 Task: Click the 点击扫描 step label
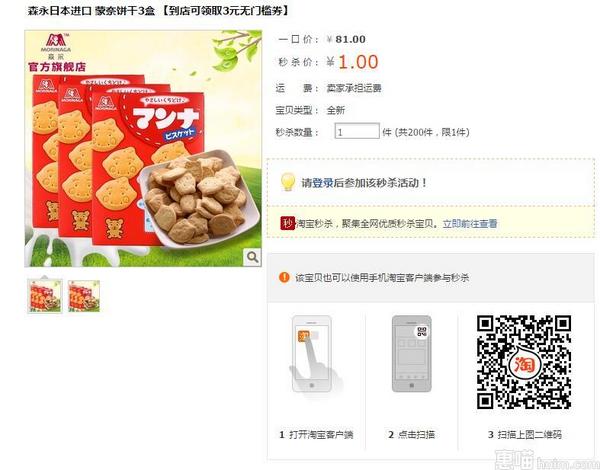click(416, 434)
